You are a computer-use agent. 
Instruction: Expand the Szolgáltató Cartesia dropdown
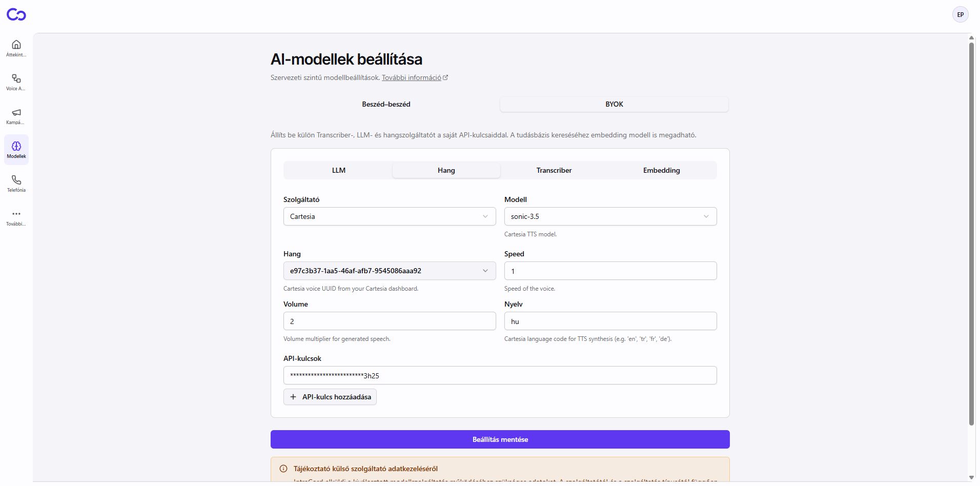390,216
